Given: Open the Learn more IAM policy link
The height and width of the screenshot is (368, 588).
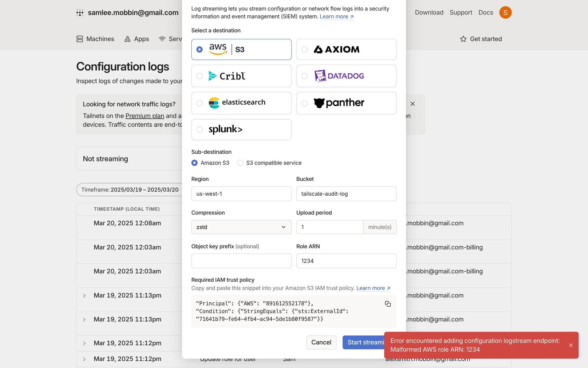Looking at the screenshot, I should [x=373, y=288].
